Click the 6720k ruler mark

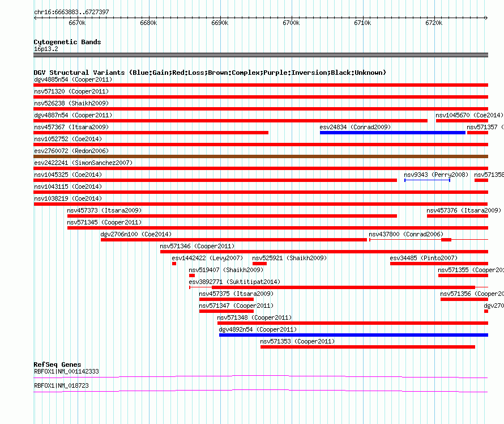pos(434,23)
